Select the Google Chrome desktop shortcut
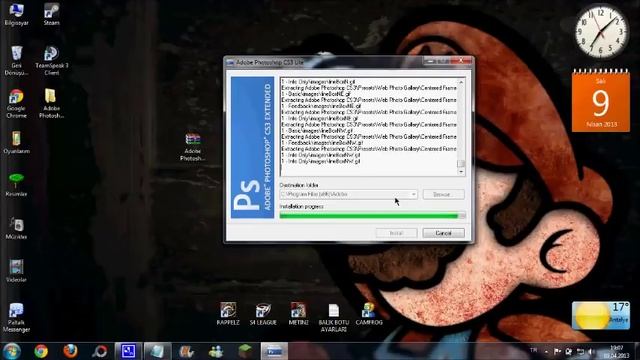The image size is (640, 360). point(16,104)
